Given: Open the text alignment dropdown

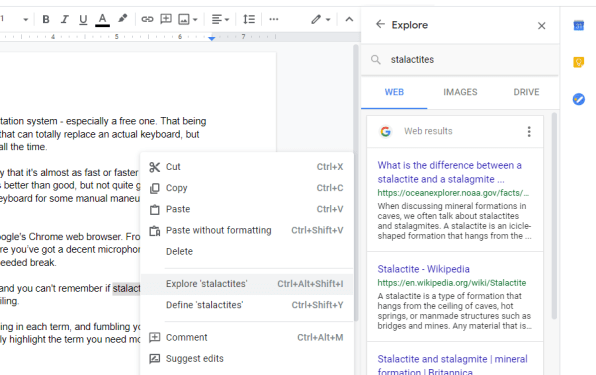Looking at the screenshot, I should pos(220,19).
